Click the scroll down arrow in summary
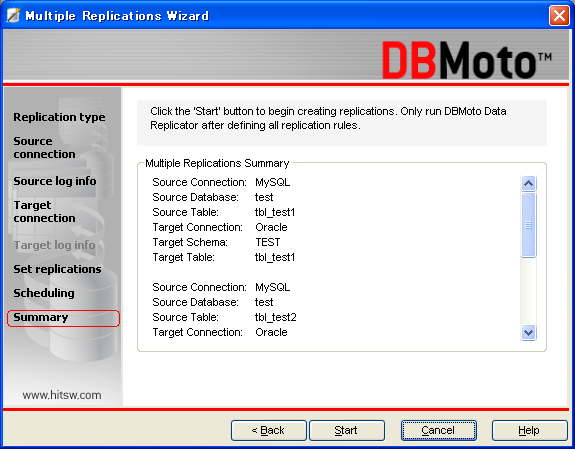This screenshot has height=449, width=575. [528, 333]
